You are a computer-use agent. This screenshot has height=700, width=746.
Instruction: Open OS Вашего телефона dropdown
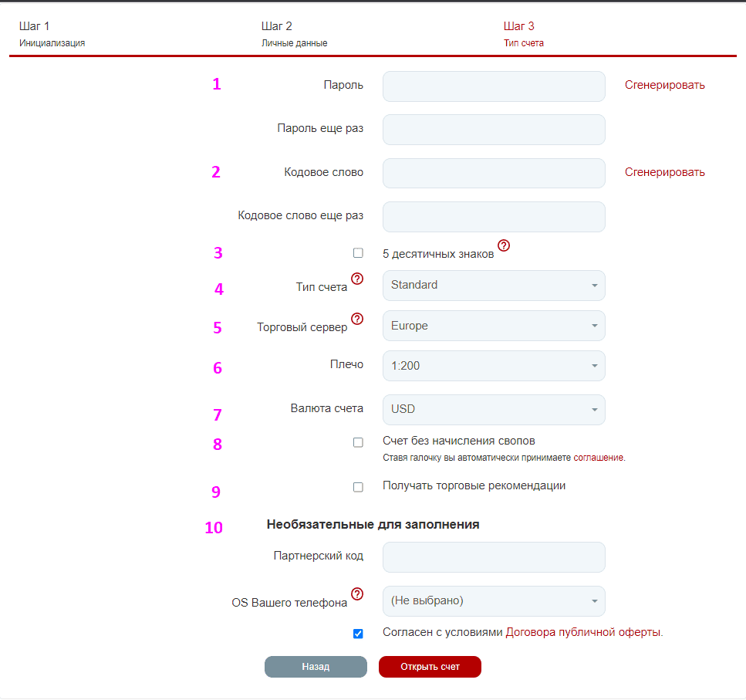coord(494,601)
